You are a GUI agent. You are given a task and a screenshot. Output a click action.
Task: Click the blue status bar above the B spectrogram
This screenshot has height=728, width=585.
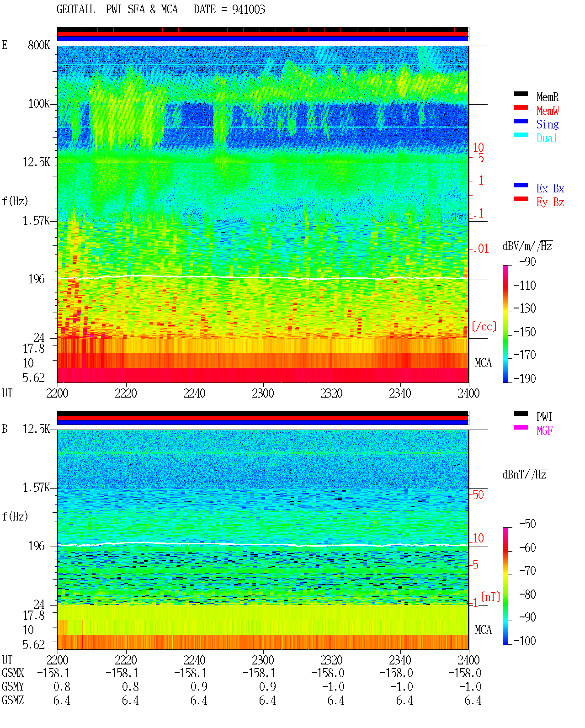[x=263, y=423]
